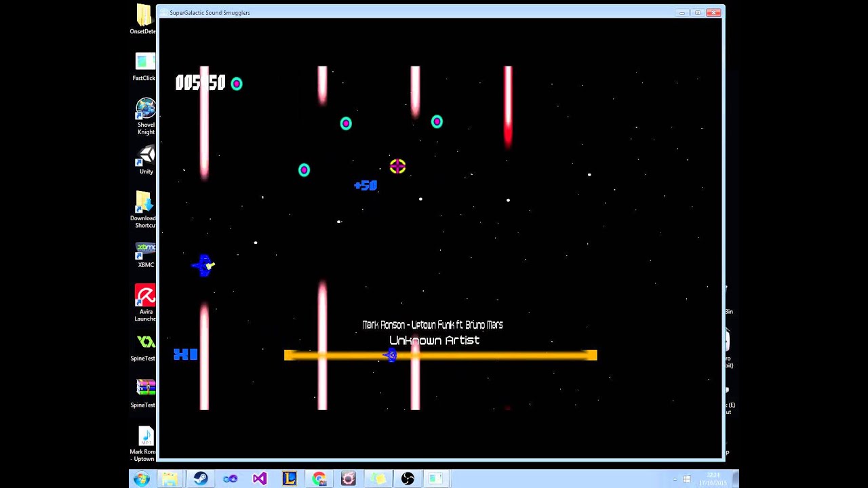This screenshot has height=488, width=868.
Task: Open the Avira Launcher desktop icon
Action: [x=145, y=303]
